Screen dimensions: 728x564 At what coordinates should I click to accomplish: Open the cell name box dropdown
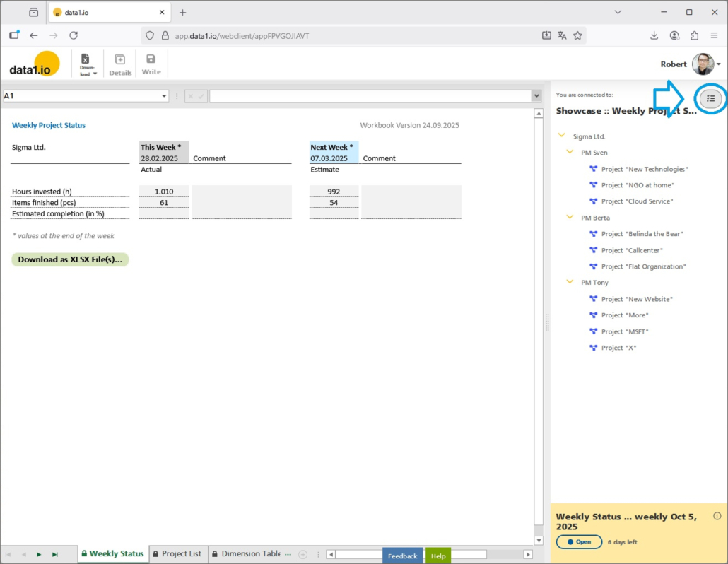[164, 96]
